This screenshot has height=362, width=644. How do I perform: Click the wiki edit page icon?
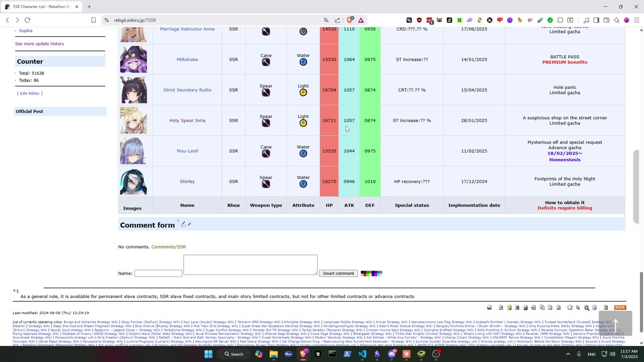tap(501, 307)
